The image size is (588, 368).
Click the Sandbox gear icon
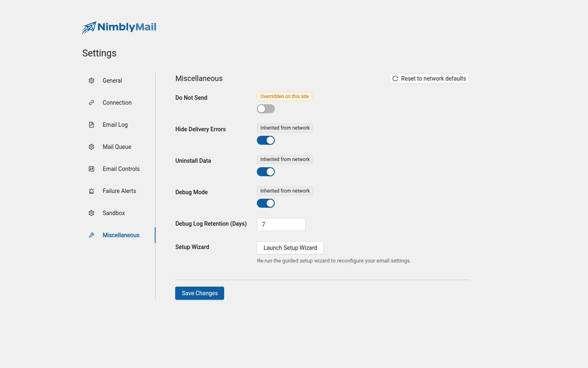pyautogui.click(x=91, y=213)
